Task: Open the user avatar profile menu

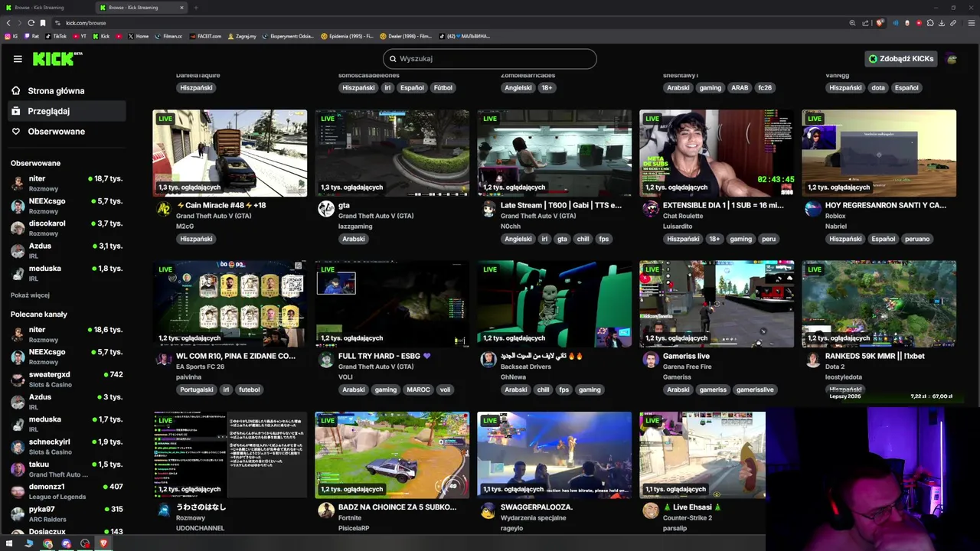Action: tap(952, 59)
